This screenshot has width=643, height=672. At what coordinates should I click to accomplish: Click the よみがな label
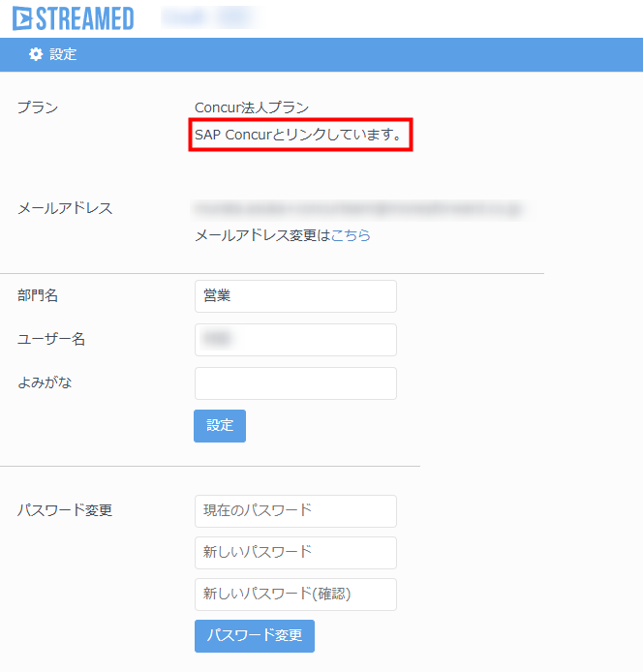point(45,382)
